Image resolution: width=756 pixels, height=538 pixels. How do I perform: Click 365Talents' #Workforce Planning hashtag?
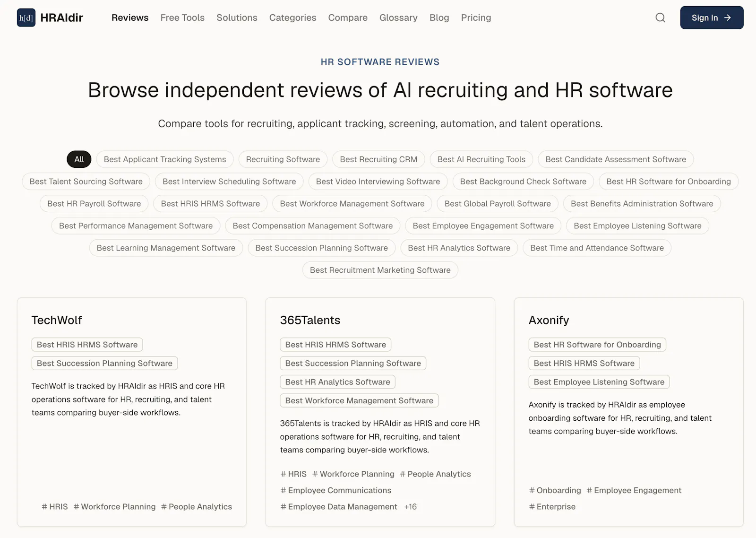click(x=353, y=474)
